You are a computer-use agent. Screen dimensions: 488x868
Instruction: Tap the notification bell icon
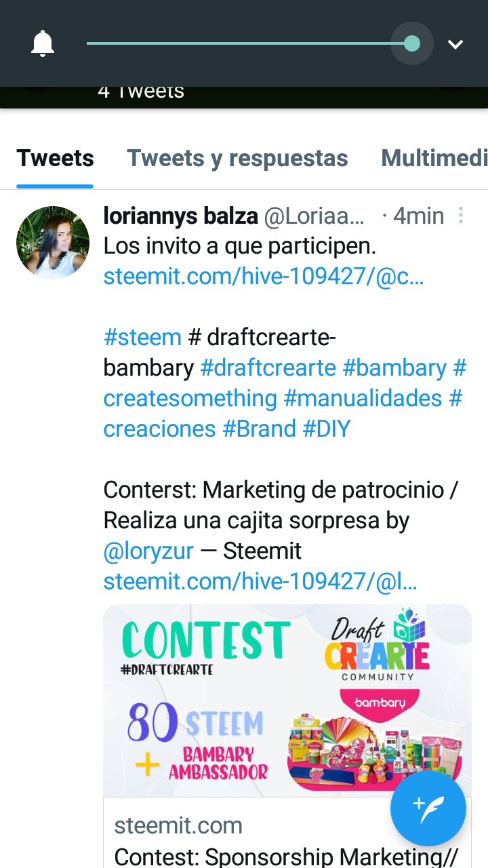43,44
